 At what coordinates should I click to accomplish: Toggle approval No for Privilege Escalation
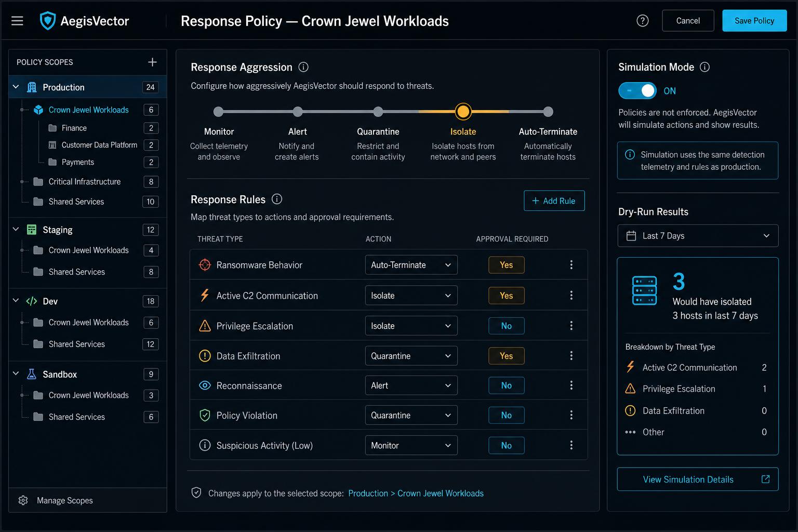pyautogui.click(x=507, y=326)
